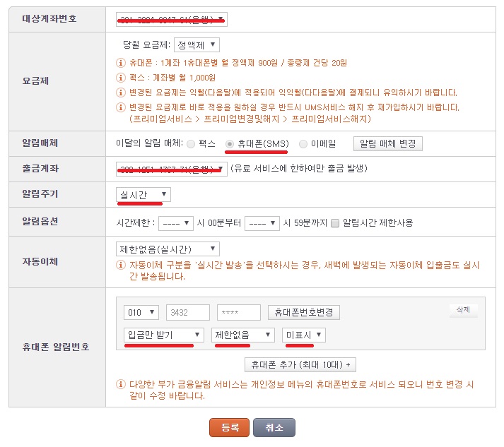Open the start hour time-limit dropdown
504x447 pixels.
[176, 222]
